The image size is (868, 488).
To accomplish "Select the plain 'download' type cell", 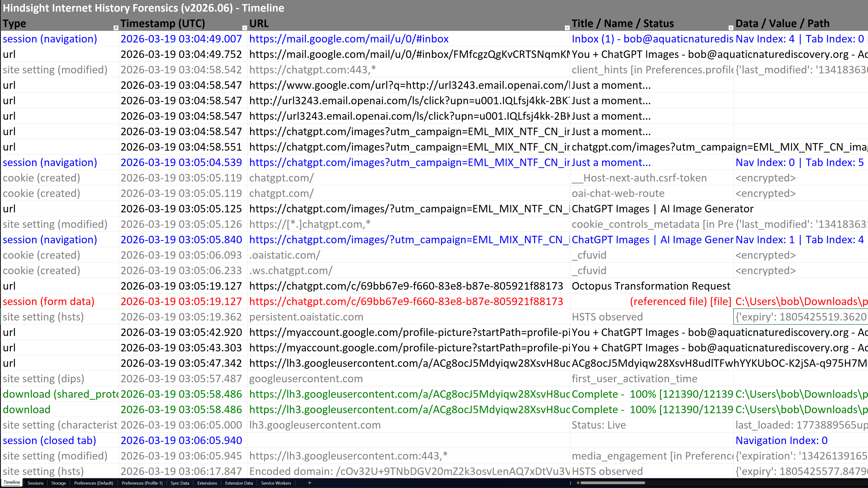I will tap(59, 410).
